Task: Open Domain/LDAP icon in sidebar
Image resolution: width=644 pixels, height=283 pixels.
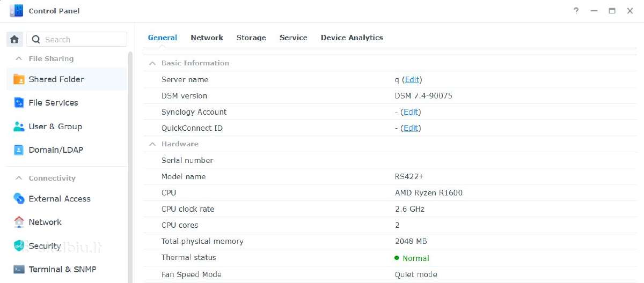Action: pos(19,150)
